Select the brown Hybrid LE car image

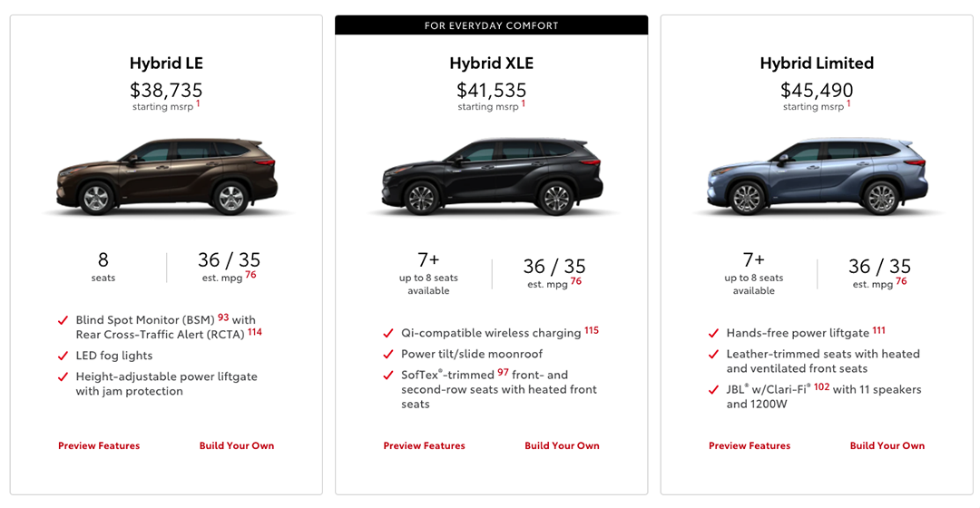point(167,177)
